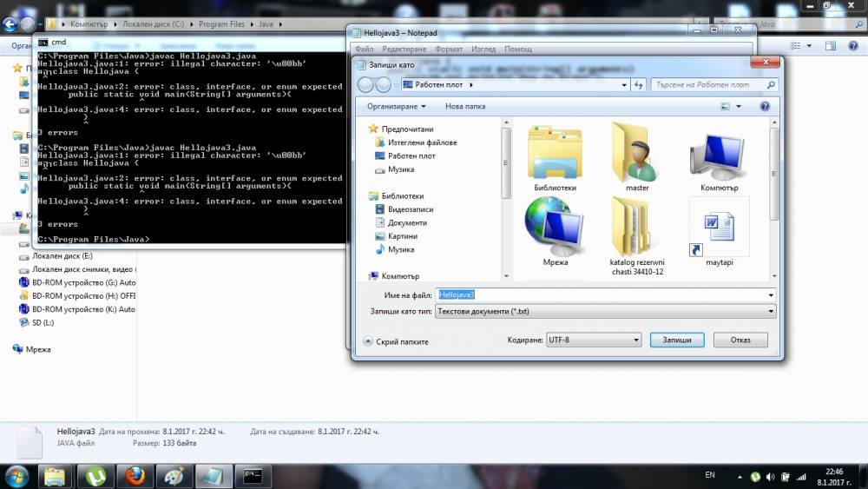Screen dimensions: 868x489
Task: Open the Paint taskbar icon
Action: [x=174, y=476]
